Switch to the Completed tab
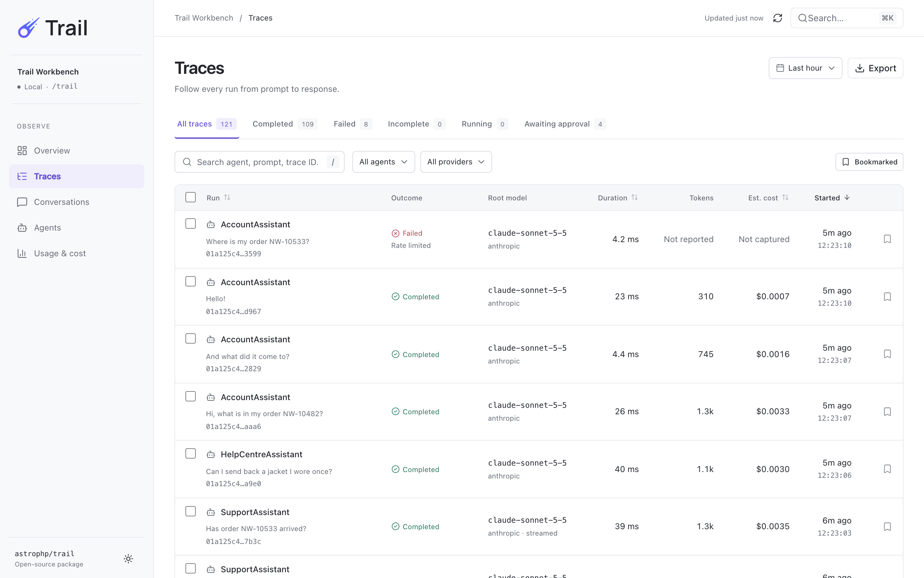Viewport: 924px width, 578px height. [285, 124]
